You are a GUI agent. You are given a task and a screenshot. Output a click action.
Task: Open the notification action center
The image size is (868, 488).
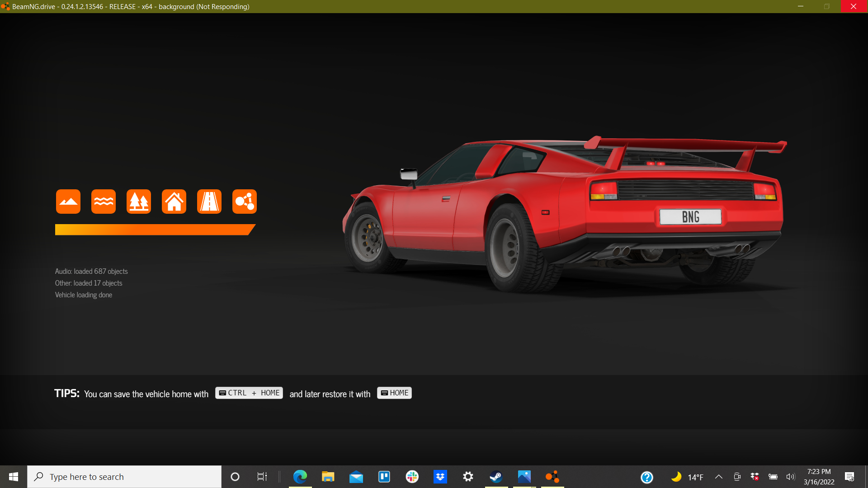point(849,477)
